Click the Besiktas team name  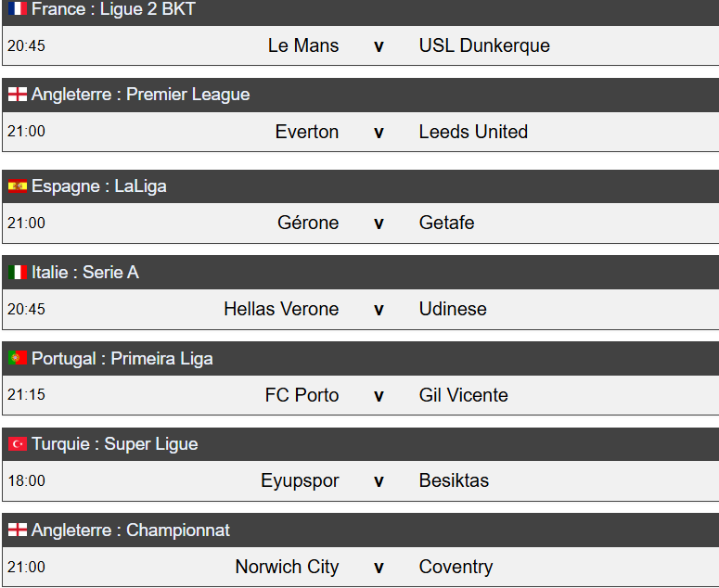click(x=454, y=480)
